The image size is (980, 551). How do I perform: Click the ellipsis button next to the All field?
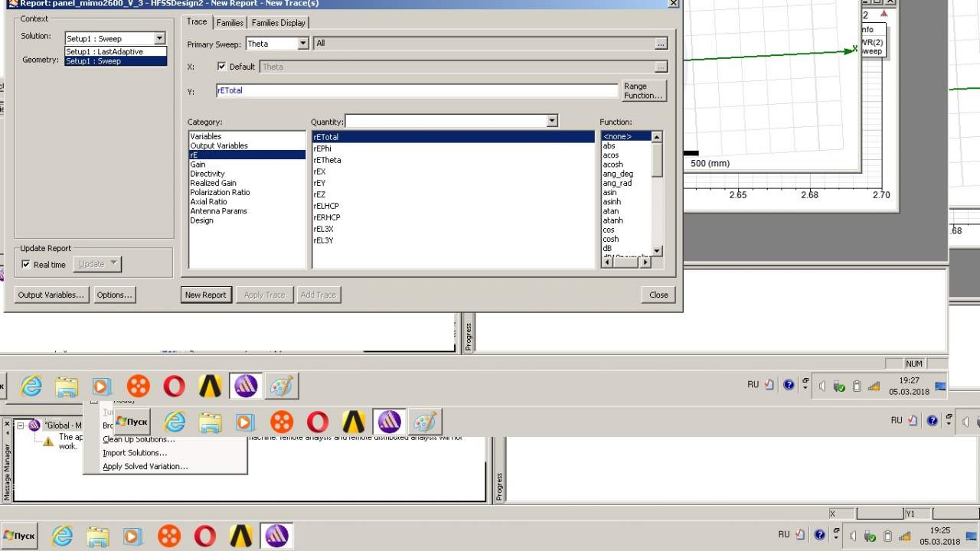[x=661, y=44]
